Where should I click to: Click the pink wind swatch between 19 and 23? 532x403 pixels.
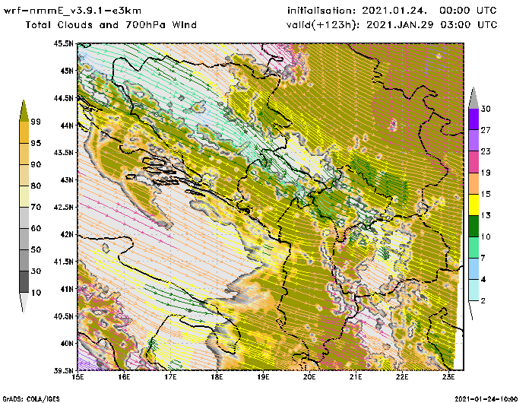tap(473, 162)
